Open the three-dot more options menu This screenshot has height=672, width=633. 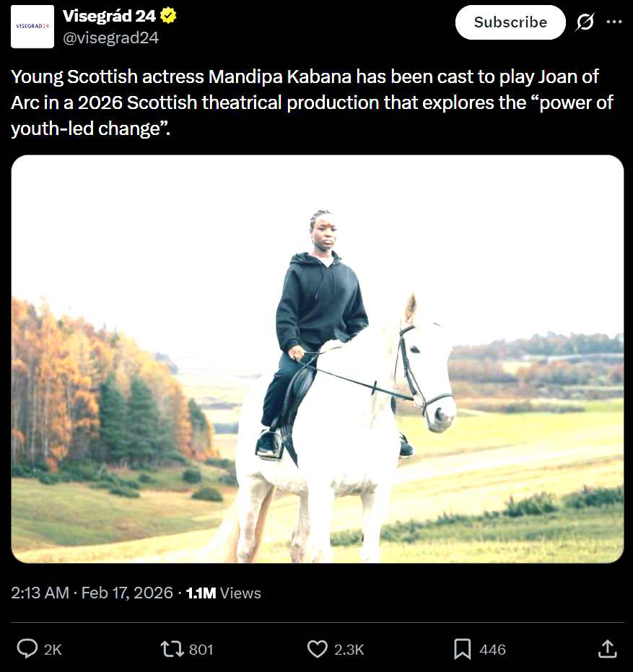click(x=614, y=22)
